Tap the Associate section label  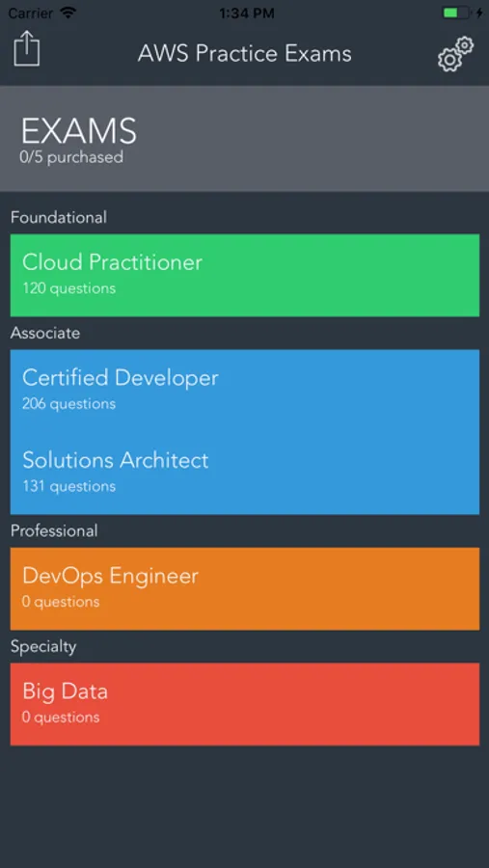(x=45, y=333)
